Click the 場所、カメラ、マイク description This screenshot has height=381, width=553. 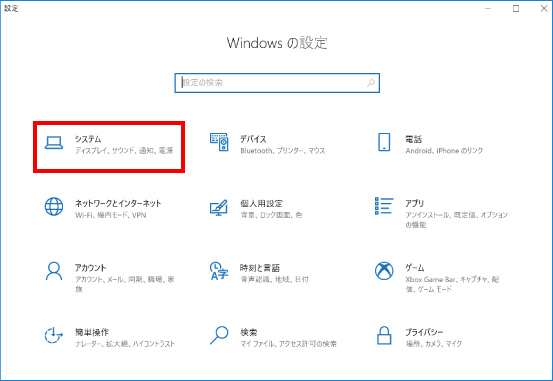coord(434,344)
